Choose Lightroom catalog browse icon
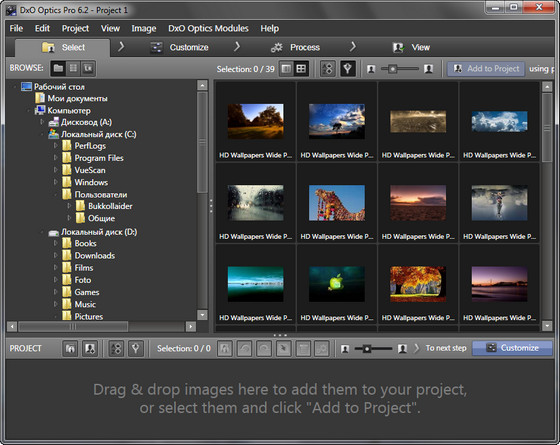The image size is (560, 445). point(88,68)
